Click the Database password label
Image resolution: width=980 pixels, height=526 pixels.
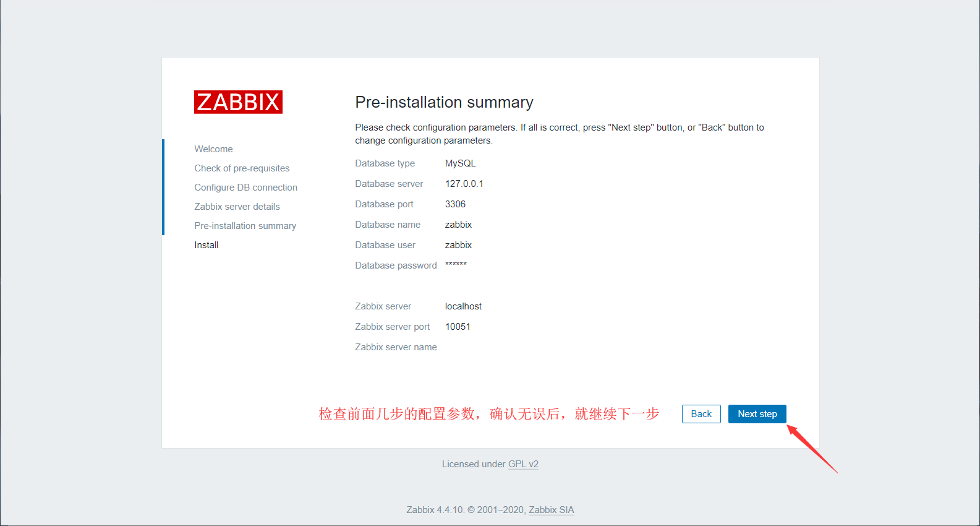[x=396, y=265]
